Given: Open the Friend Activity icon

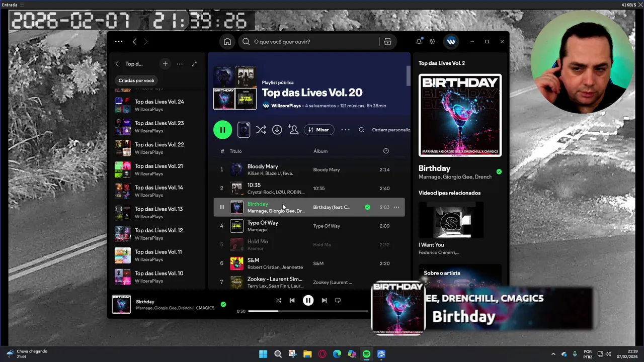Looking at the screenshot, I should [x=432, y=42].
